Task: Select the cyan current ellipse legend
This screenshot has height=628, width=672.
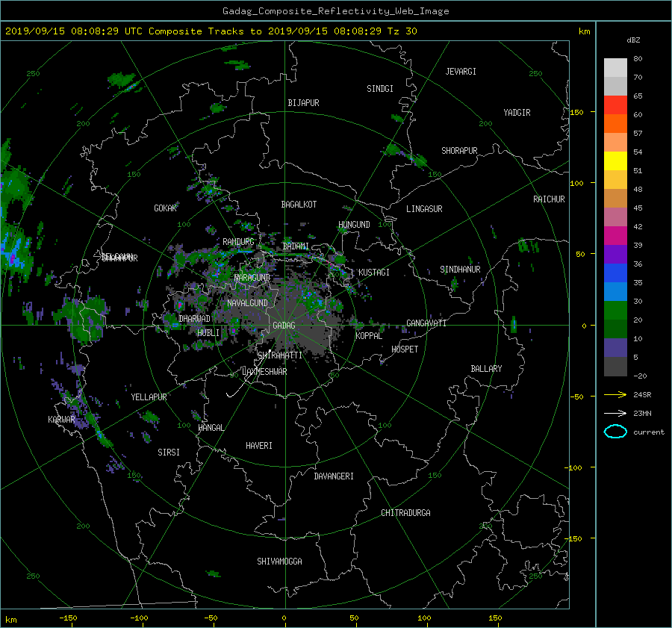Action: click(615, 432)
